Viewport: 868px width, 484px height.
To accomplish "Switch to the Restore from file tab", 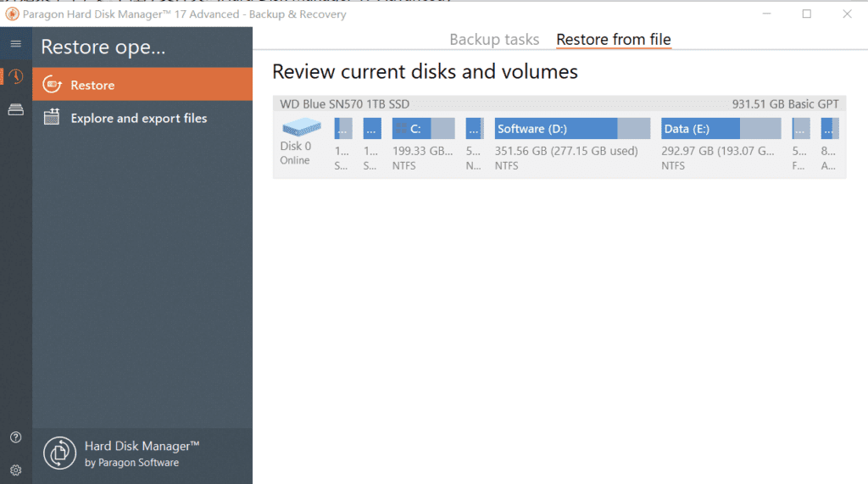I will pos(614,39).
